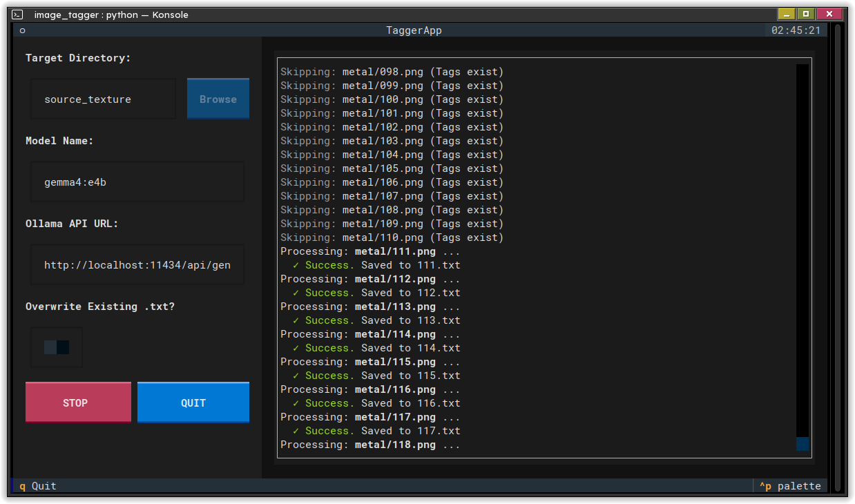The height and width of the screenshot is (504, 855).
Task: Click the log scrollbar track above thumb
Action: tap(803, 251)
